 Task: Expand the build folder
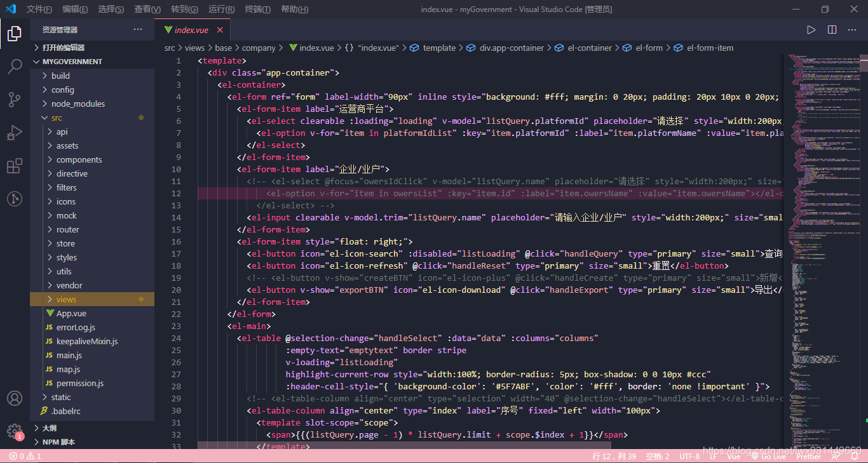[92, 76]
